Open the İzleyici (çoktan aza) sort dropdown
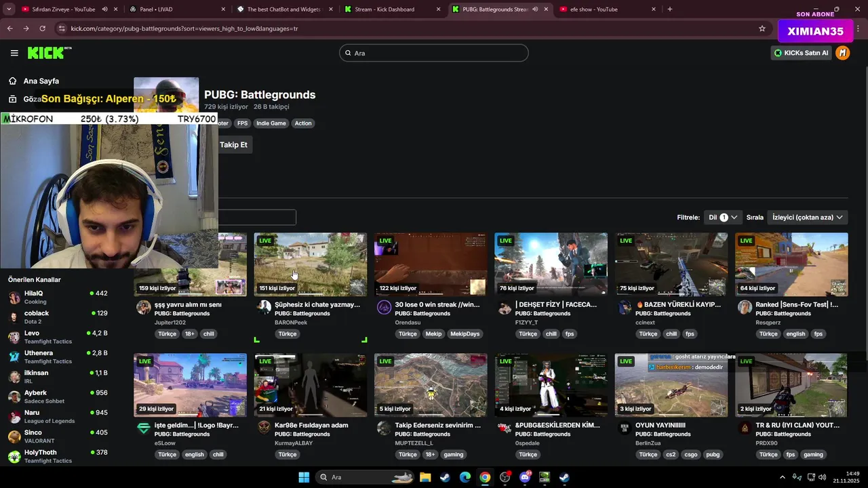The image size is (868, 488). [807, 218]
